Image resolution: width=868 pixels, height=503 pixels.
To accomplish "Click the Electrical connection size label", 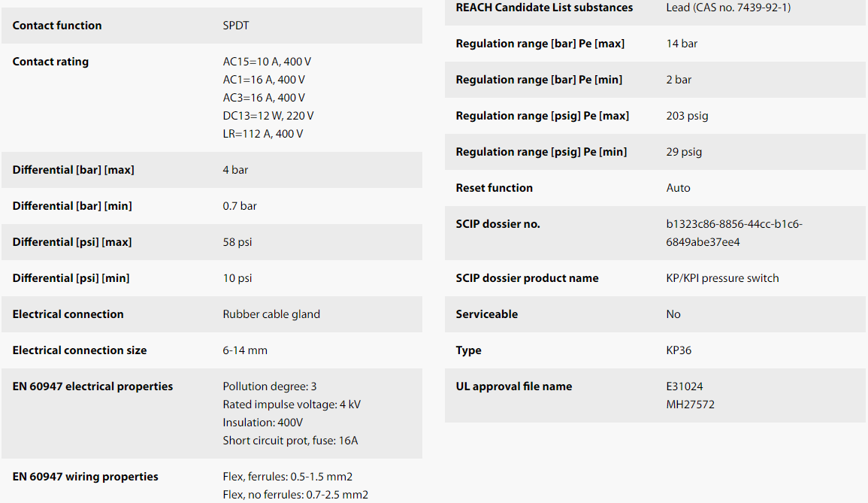I will [x=80, y=350].
